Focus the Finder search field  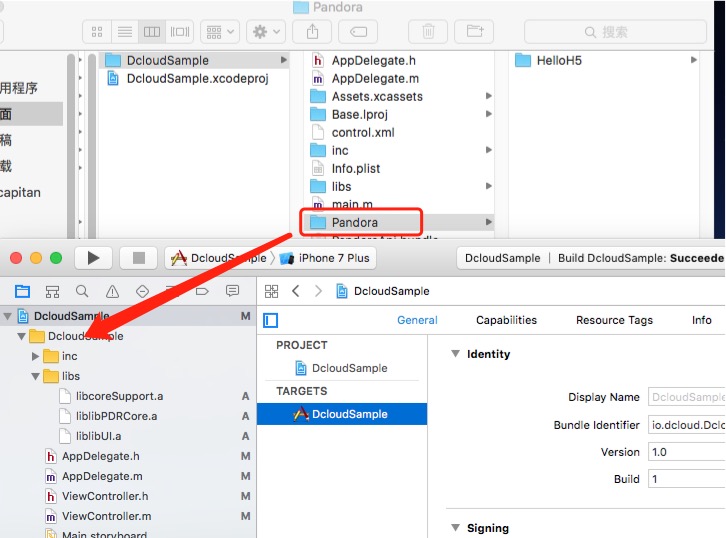click(615, 32)
